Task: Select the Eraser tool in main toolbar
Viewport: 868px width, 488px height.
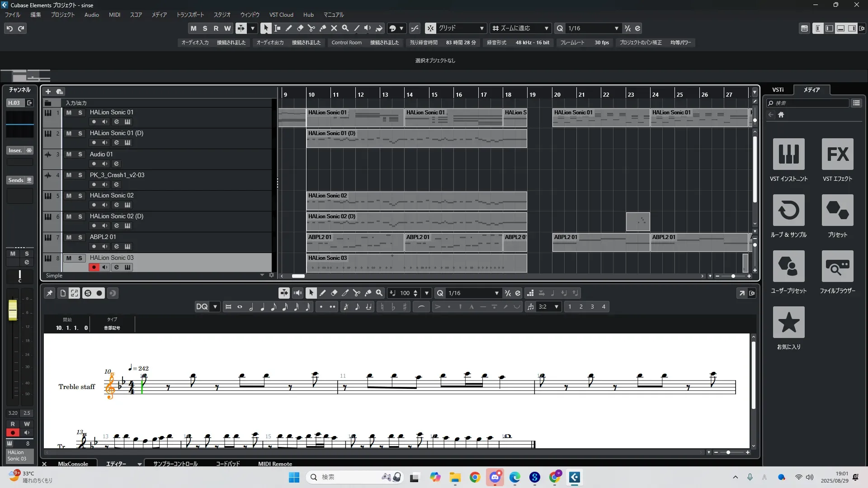Action: (300, 28)
